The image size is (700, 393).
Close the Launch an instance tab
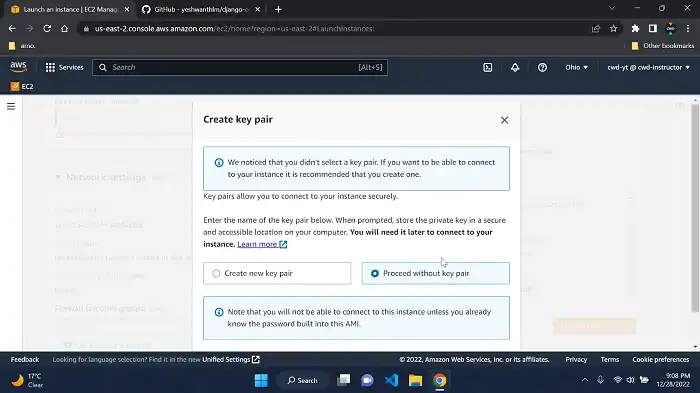point(127,9)
